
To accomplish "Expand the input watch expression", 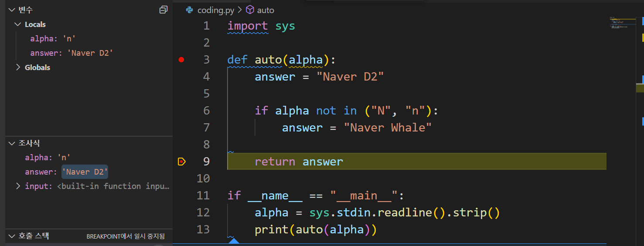I will click(18, 186).
